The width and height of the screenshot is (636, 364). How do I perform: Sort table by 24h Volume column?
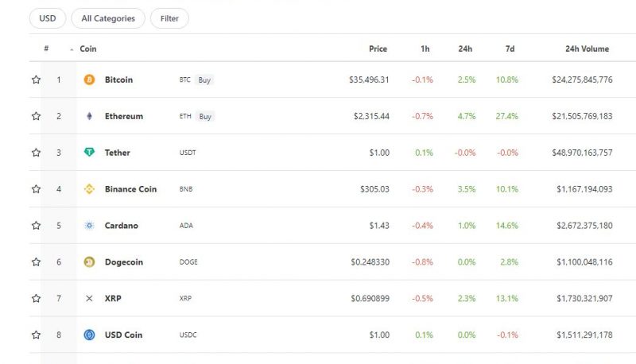[587, 49]
